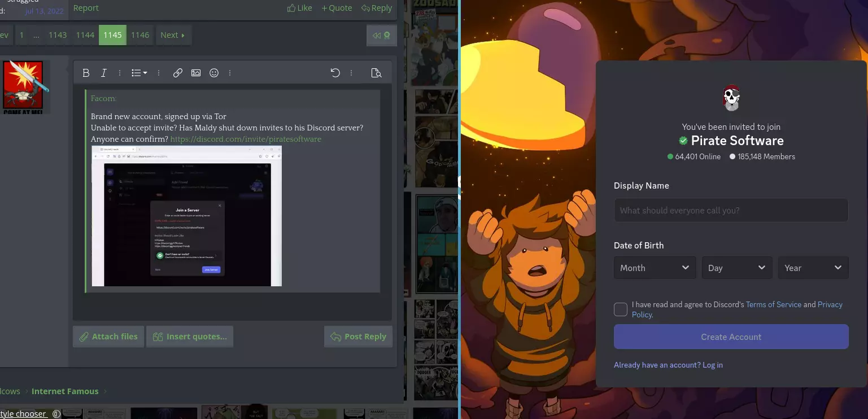Image resolution: width=868 pixels, height=419 pixels.
Task: Reply to the post above
Action: pyautogui.click(x=377, y=8)
